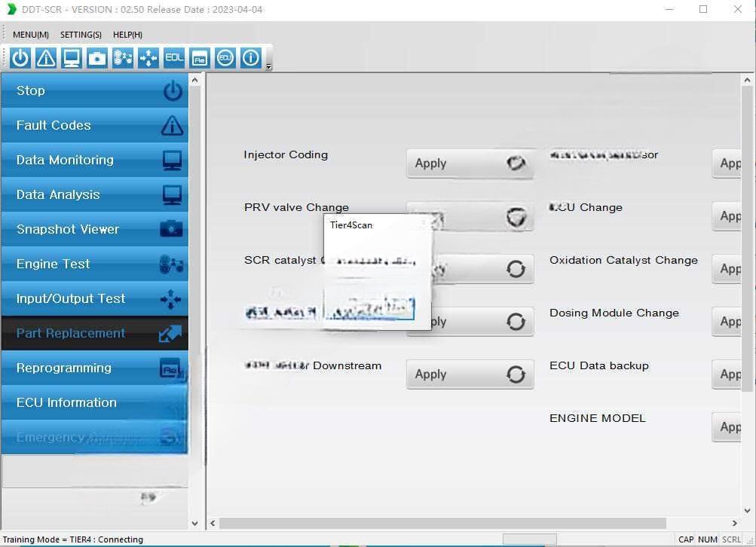Click the EOL toolbar icon
756x547 pixels.
click(174, 58)
